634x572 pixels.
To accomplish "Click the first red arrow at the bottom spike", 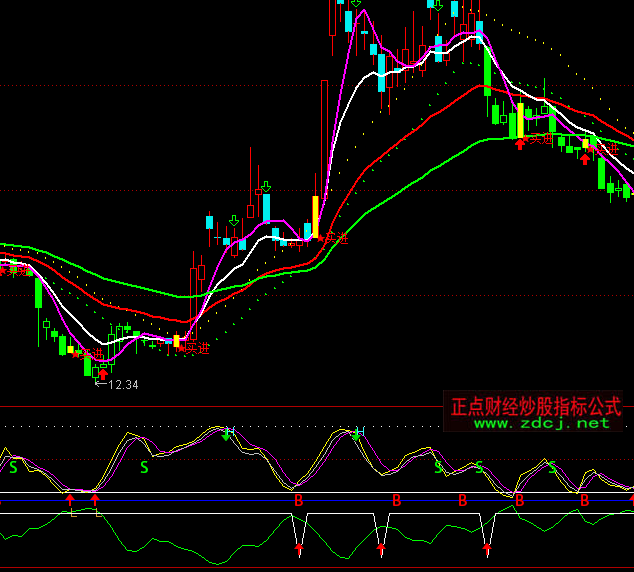I will tap(299, 547).
